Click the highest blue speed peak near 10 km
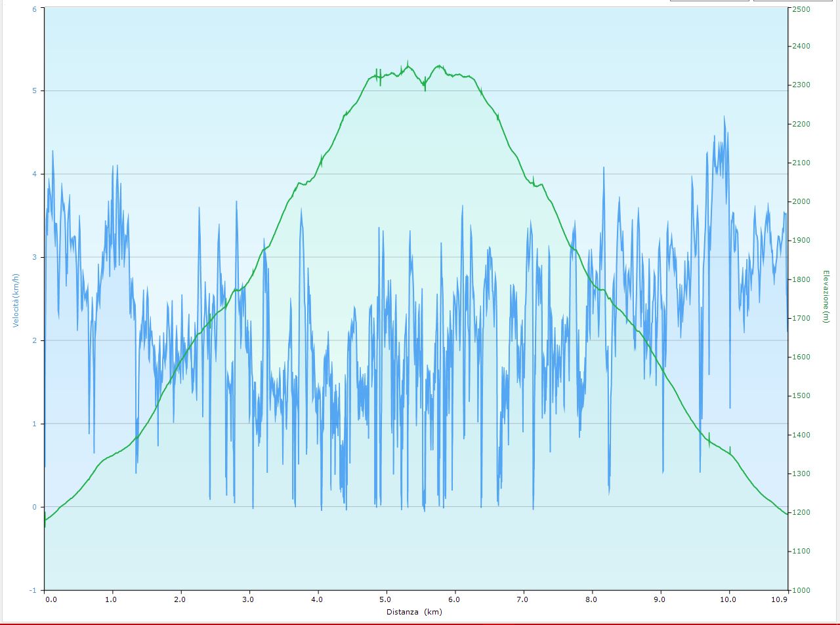This screenshot has height=625, width=840. point(724,117)
